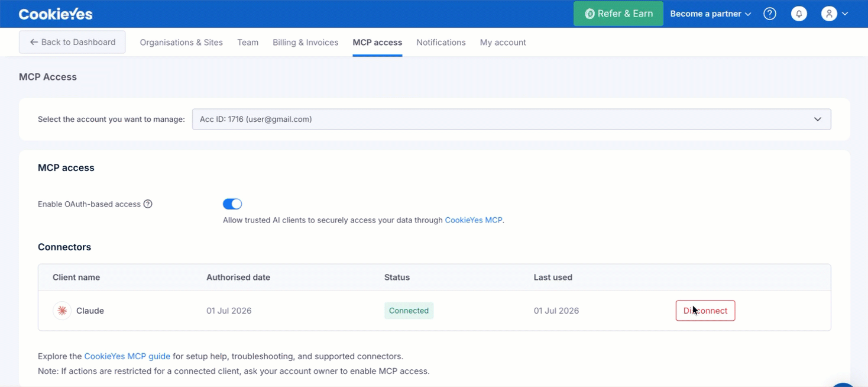The image size is (868, 387).
Task: Click the Refer & Earn button
Action: (618, 14)
